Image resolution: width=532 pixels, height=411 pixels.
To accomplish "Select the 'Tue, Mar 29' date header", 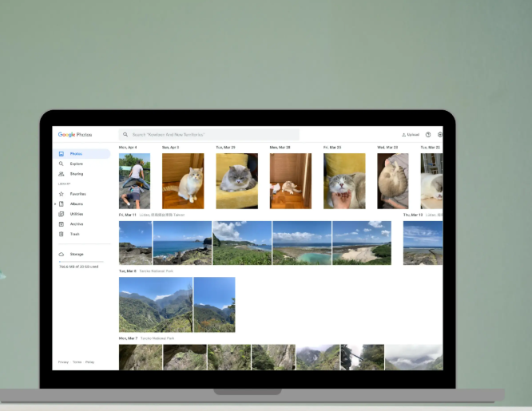I will pyautogui.click(x=225, y=148).
